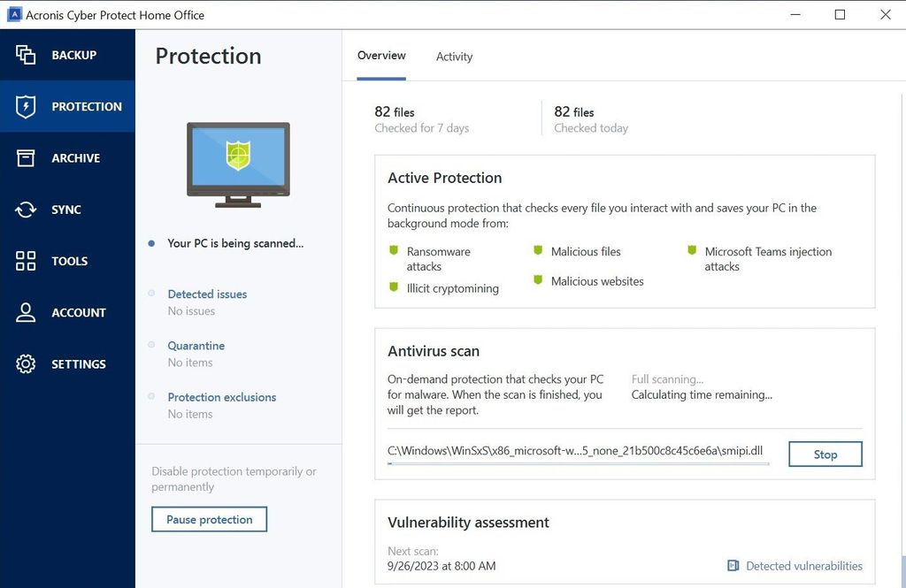Open Protection exclusions
The width and height of the screenshot is (906, 588).
(221, 396)
